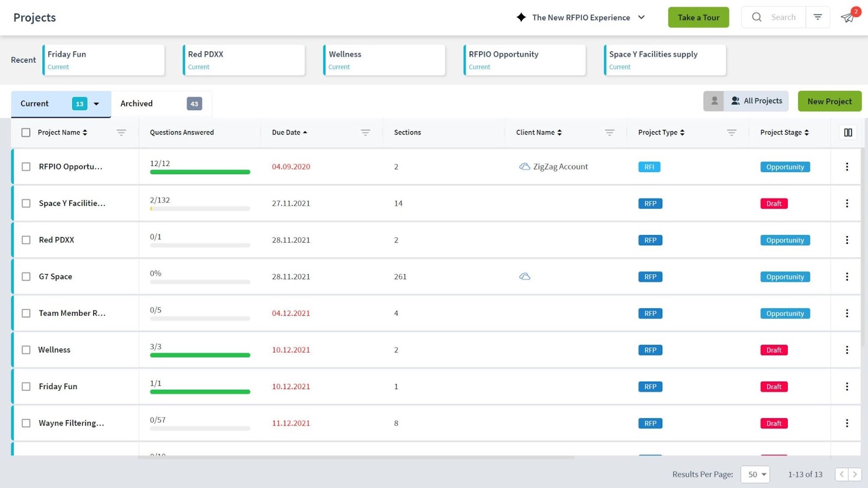Open filter for Client Name column
868x488 pixels.
[x=609, y=132]
